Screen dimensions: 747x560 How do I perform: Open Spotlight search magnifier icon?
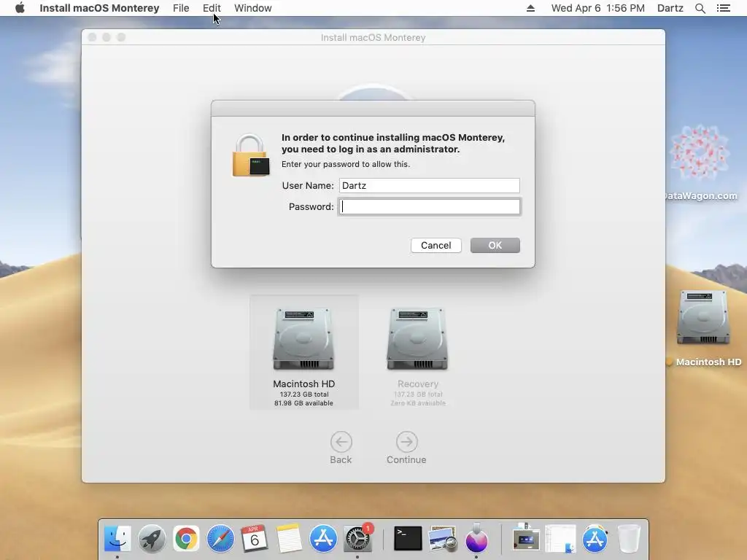(700, 8)
